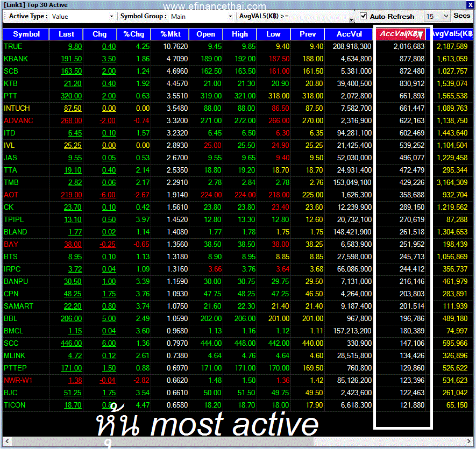Select the CK symbol
This screenshot has height=449, width=476.
(x=9, y=208)
